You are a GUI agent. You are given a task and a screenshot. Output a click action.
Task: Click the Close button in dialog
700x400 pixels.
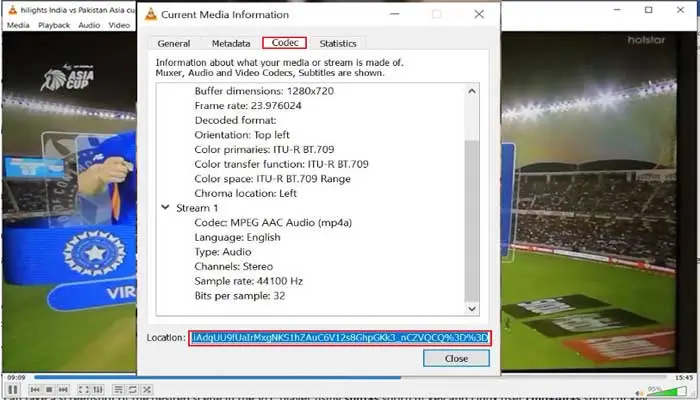(x=456, y=358)
